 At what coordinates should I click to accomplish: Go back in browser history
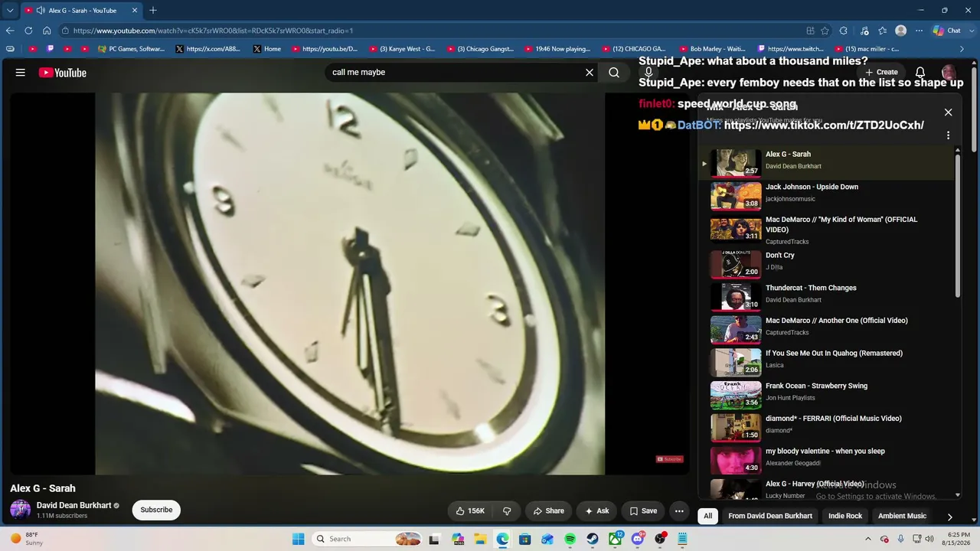point(10,31)
